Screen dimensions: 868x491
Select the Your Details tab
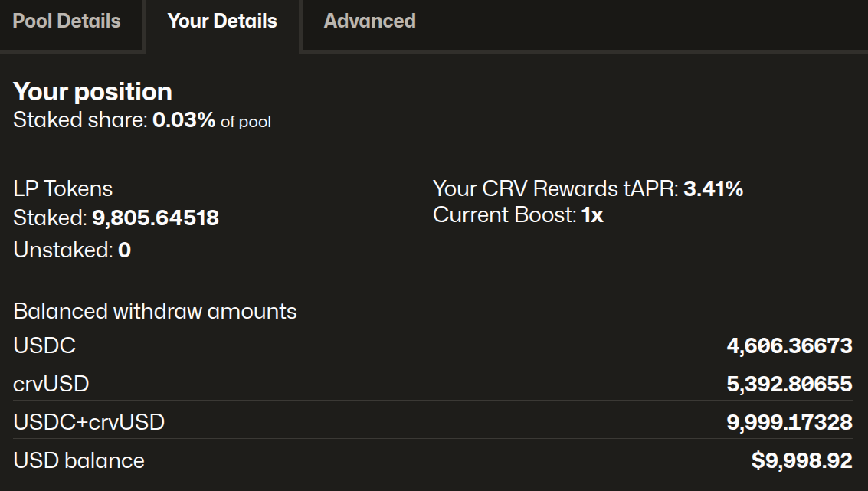(x=222, y=21)
